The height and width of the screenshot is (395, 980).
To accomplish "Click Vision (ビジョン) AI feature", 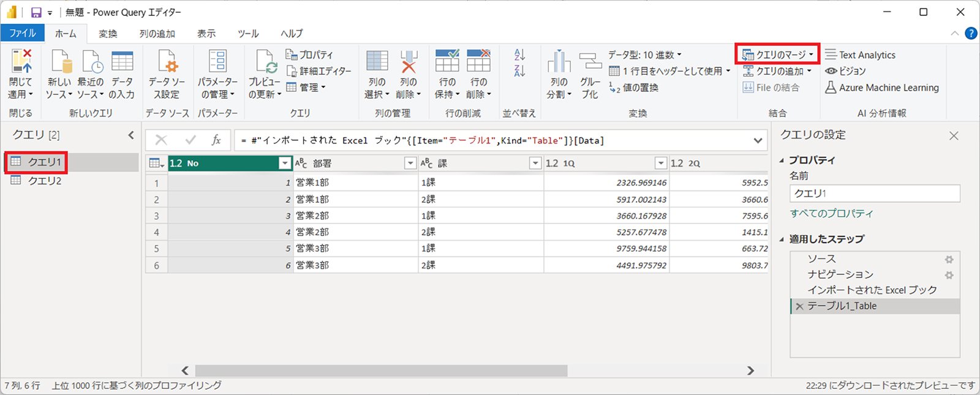I will coord(845,71).
